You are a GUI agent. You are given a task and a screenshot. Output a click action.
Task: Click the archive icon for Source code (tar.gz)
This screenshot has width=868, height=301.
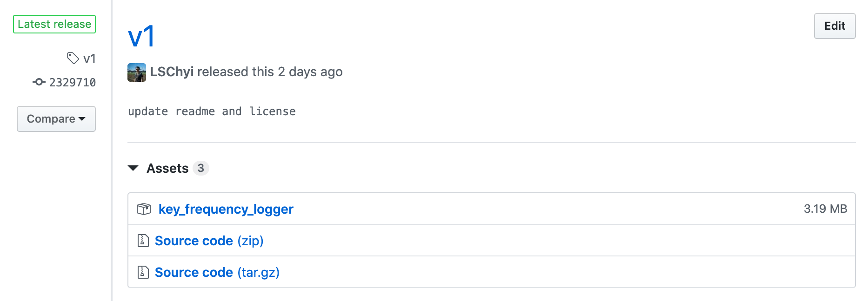tap(143, 272)
